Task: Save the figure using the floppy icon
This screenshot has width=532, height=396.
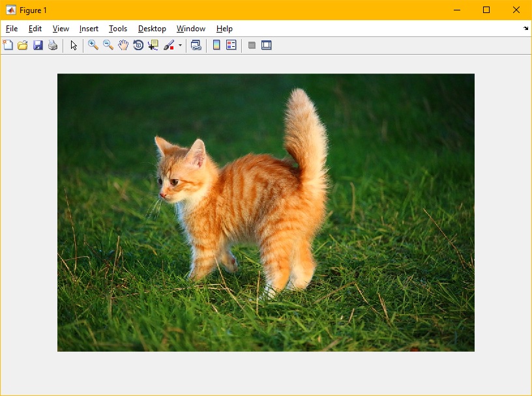Action: click(x=38, y=46)
